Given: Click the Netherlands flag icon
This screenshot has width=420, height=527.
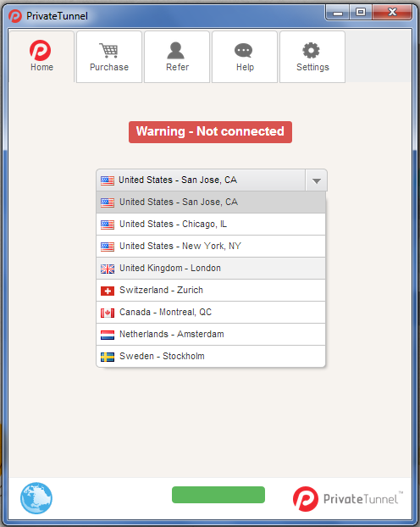Looking at the screenshot, I should pyautogui.click(x=108, y=335).
